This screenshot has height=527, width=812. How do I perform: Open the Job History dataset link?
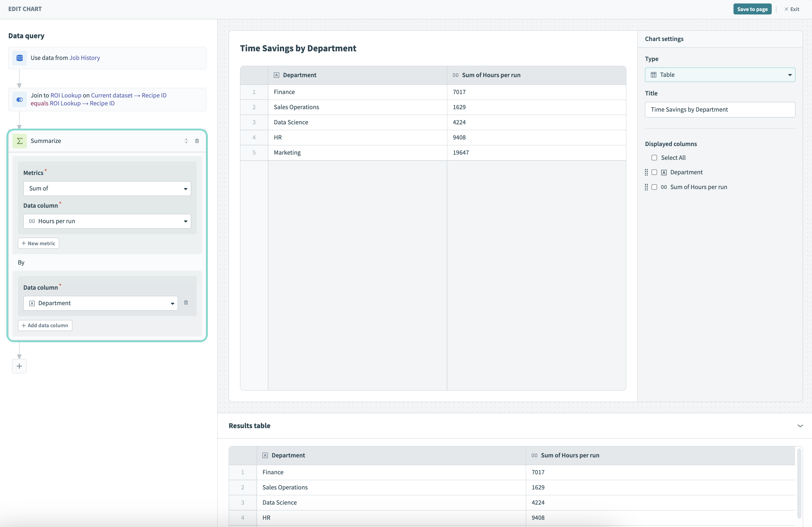tap(84, 58)
